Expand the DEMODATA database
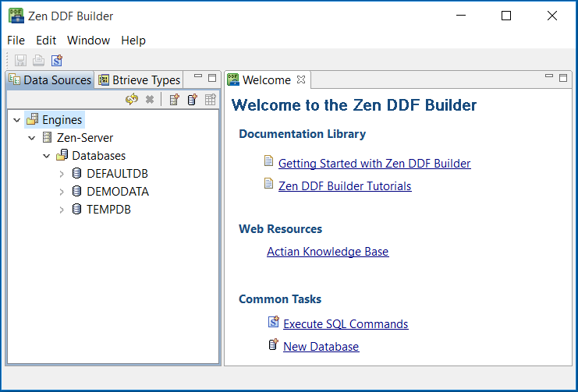Screen dimensions: 578x392 pyautogui.click(x=62, y=192)
